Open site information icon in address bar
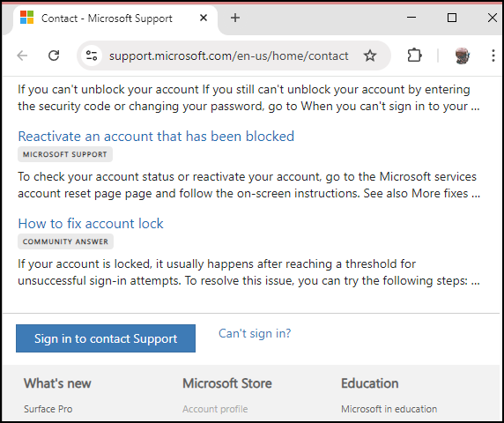Screen dimensions: 504x423 pos(92,56)
